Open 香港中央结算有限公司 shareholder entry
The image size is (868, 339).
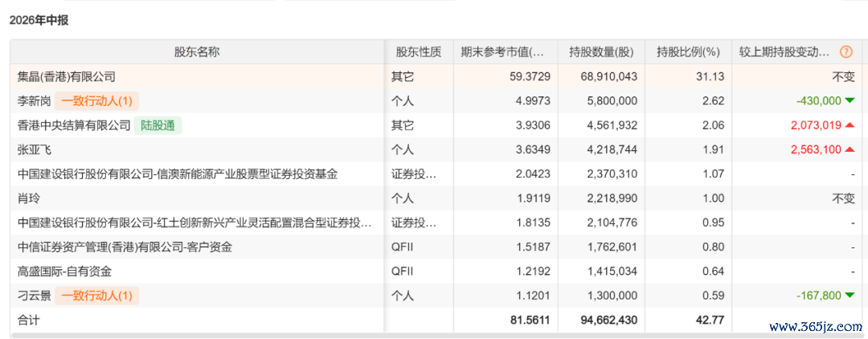[x=74, y=125]
